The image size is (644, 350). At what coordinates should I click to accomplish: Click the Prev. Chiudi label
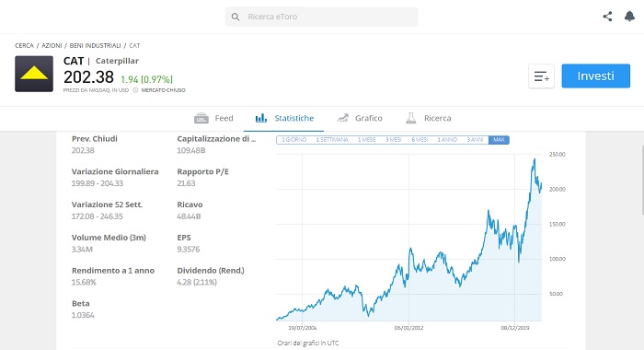[95, 138]
